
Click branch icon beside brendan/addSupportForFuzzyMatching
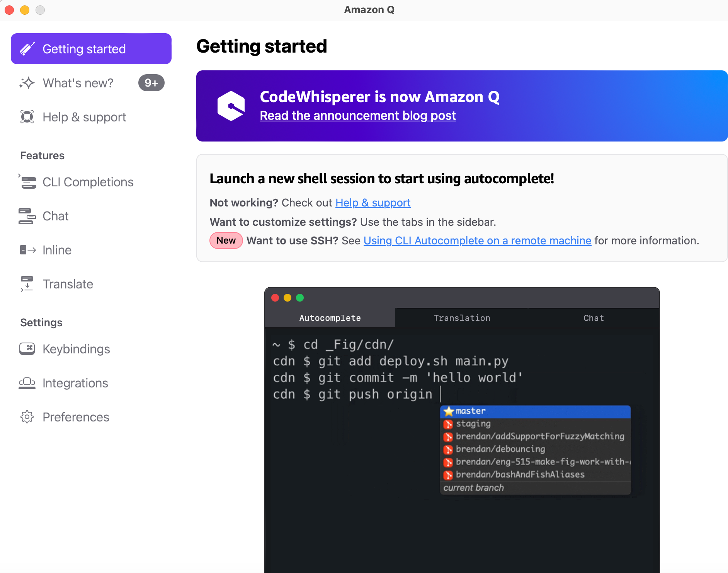pos(448,437)
